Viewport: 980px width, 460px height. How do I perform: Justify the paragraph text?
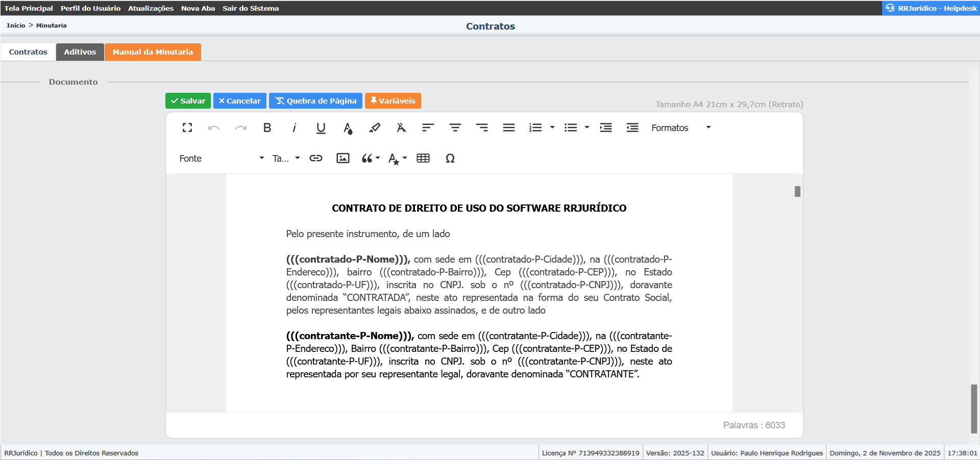coord(508,128)
